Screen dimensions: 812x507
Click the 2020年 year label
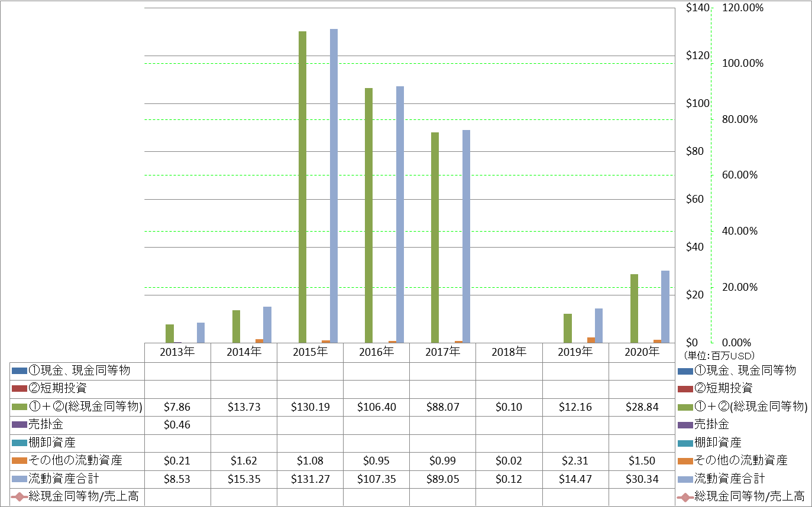(x=642, y=352)
